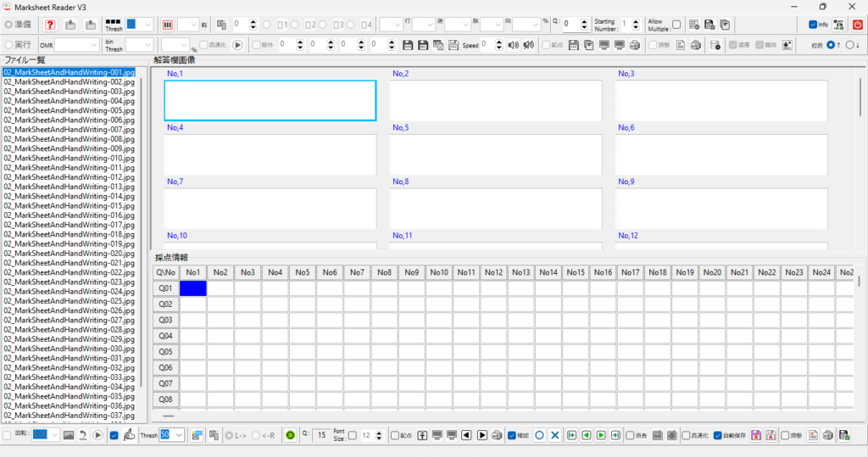Click the red question mark help icon
868x458 pixels.
coord(50,25)
